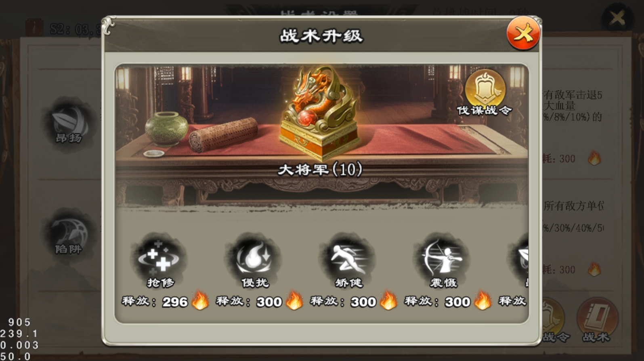The image size is (644, 361).
Task: Click the bamboo scroll on the table
Action: (223, 135)
